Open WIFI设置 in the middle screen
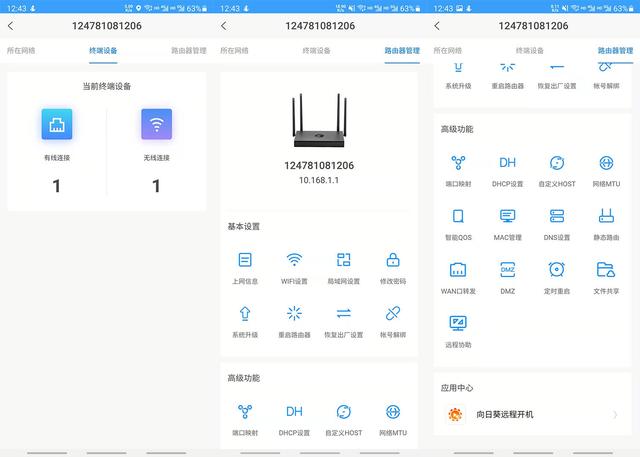Viewport: 640px width, 457px height. (294, 268)
